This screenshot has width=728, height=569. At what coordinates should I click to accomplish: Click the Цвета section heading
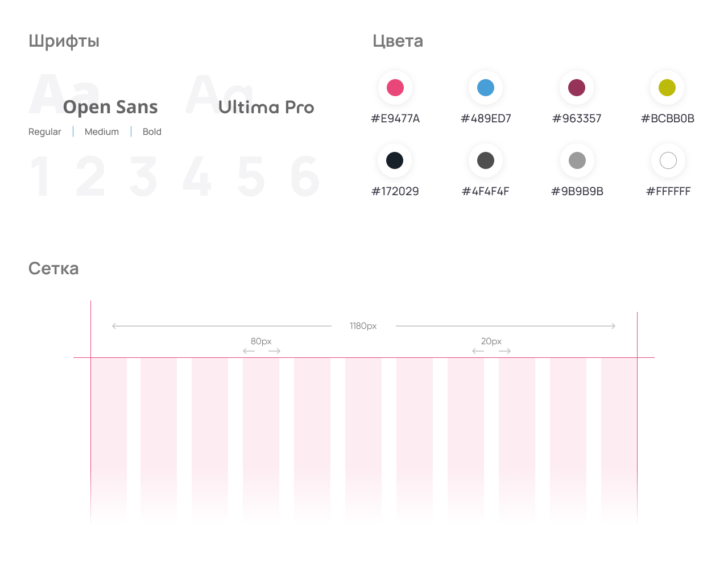[x=398, y=41]
